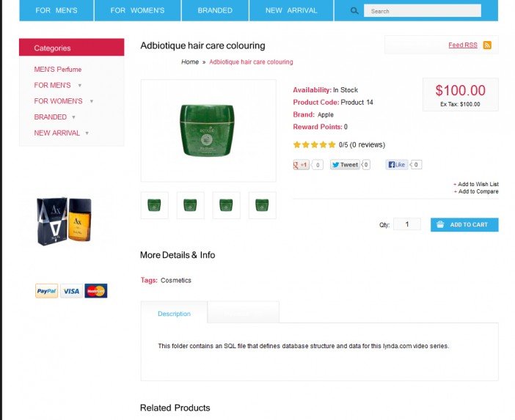Select the first product thumbnail image

click(x=154, y=205)
